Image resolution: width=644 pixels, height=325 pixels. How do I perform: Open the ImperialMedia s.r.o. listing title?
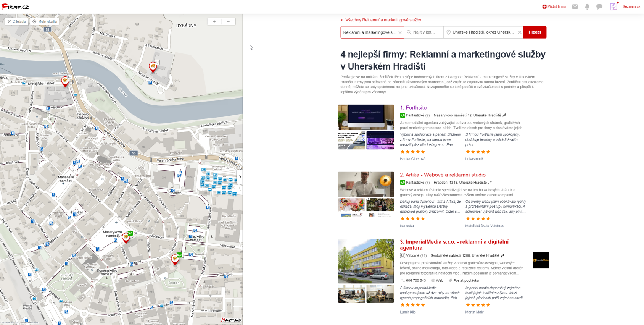click(454, 245)
